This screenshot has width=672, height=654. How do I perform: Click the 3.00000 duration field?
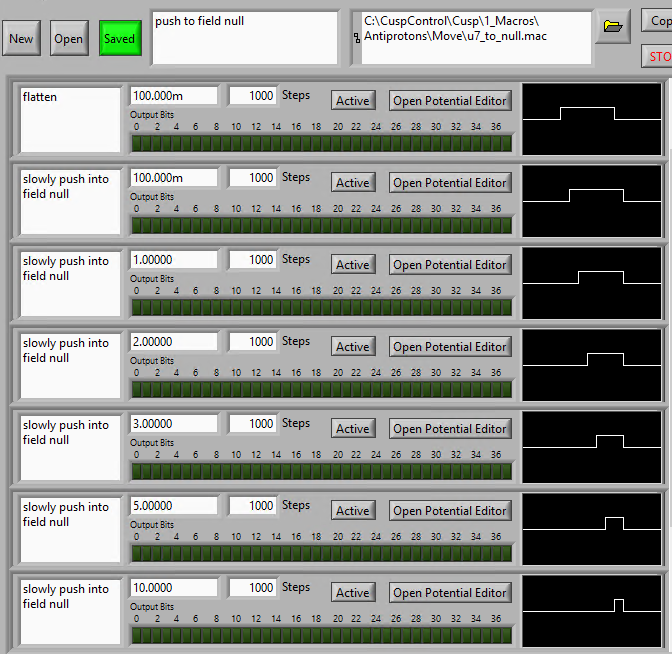pyautogui.click(x=174, y=423)
